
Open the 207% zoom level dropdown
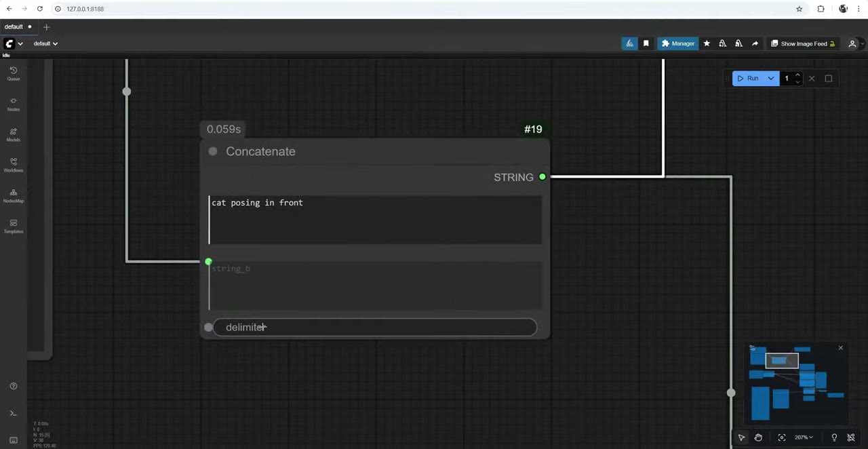click(x=804, y=437)
